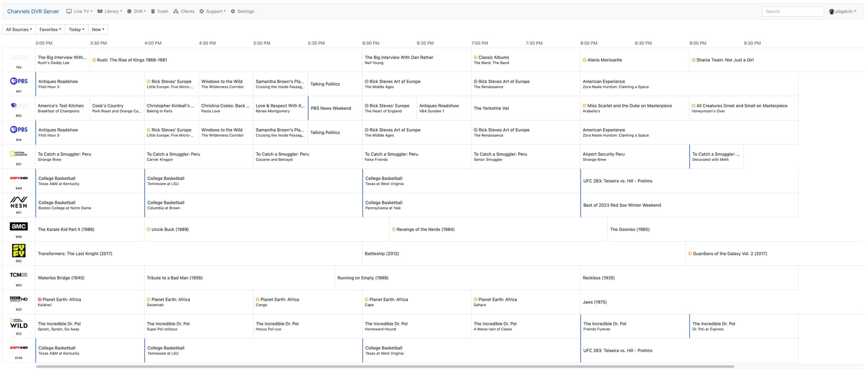Select the NESN channel logo
Viewport: 868px width, 374px height.
click(19, 202)
